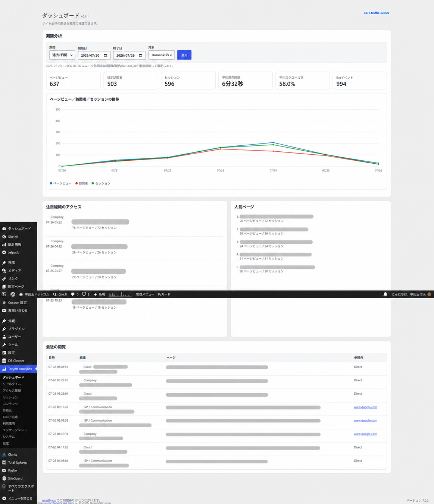Open 外観 paintbrush icon
Screen dimensions: 434x504
click(4, 321)
